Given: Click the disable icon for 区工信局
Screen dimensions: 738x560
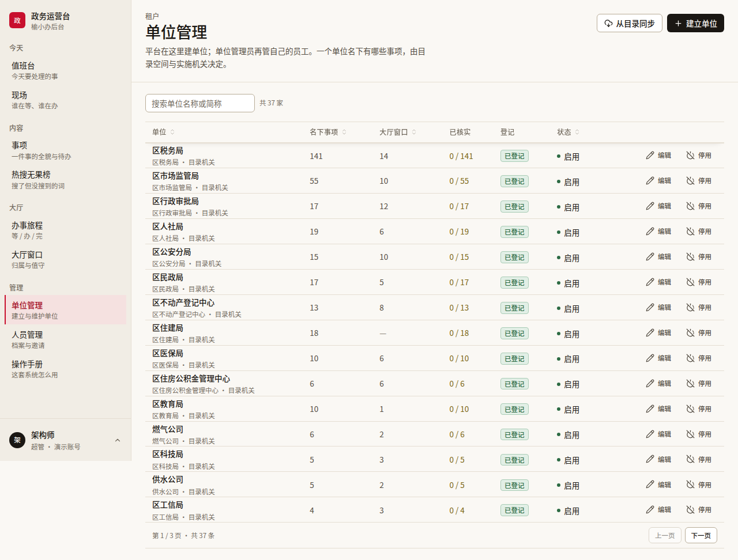Looking at the screenshot, I should pyautogui.click(x=690, y=510).
